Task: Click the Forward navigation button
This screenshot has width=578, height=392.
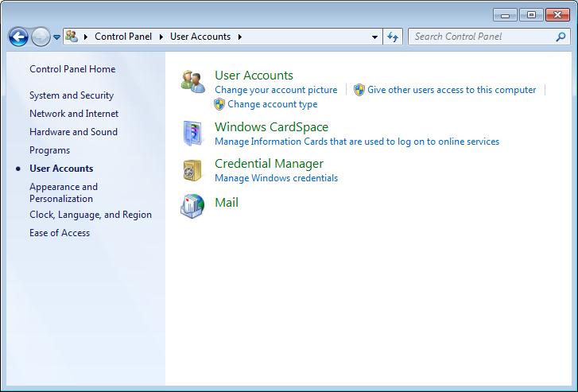Action: click(x=41, y=37)
